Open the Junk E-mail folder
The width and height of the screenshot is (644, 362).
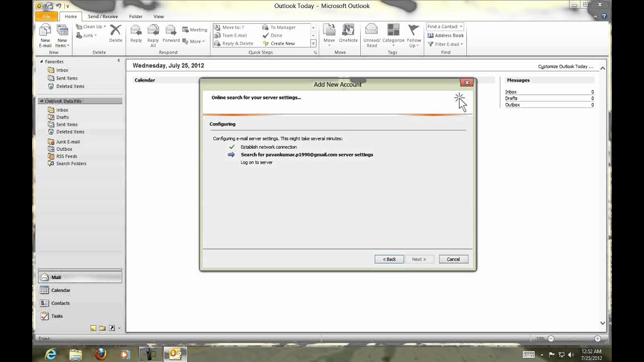pyautogui.click(x=67, y=142)
